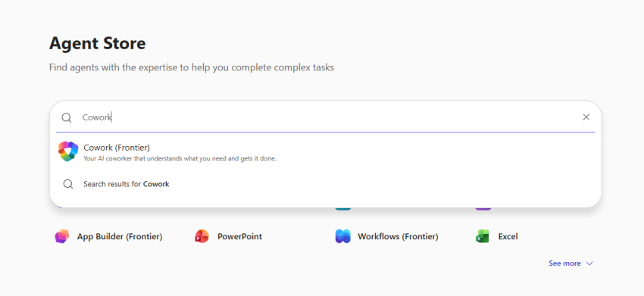Click the Cowork (Frontier) agent icon
Screen dimensions: 644x296
pyautogui.click(x=68, y=151)
